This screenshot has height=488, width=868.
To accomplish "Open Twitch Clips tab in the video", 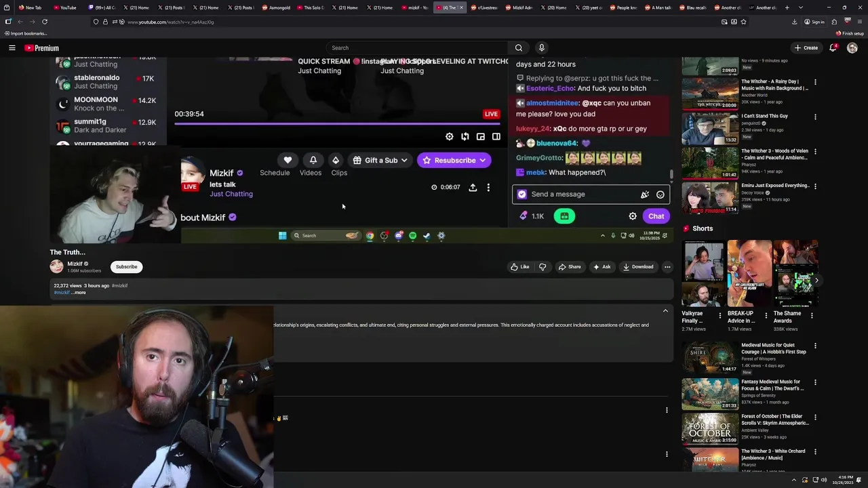I will [x=339, y=173].
